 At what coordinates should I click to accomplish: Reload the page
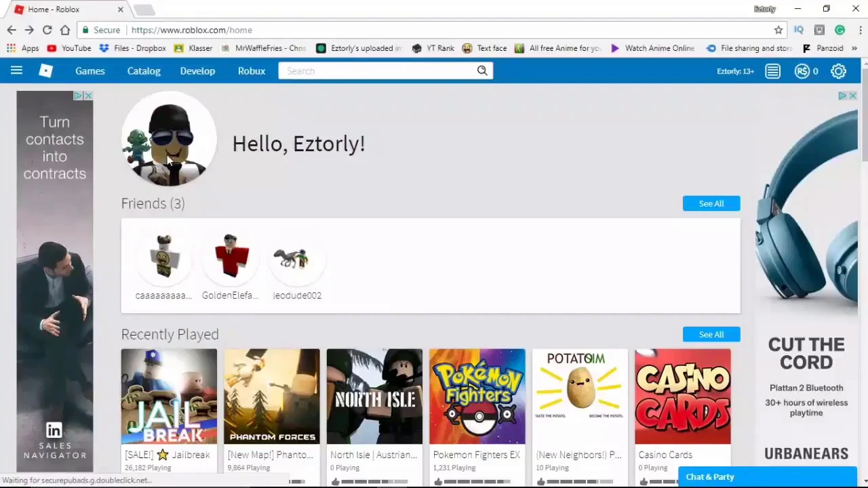click(x=47, y=30)
